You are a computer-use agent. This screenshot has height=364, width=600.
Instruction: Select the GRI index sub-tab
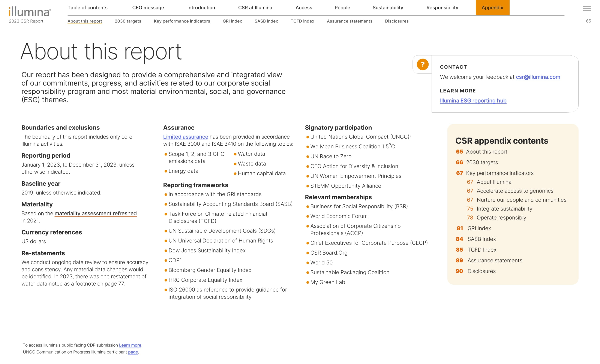pos(232,21)
